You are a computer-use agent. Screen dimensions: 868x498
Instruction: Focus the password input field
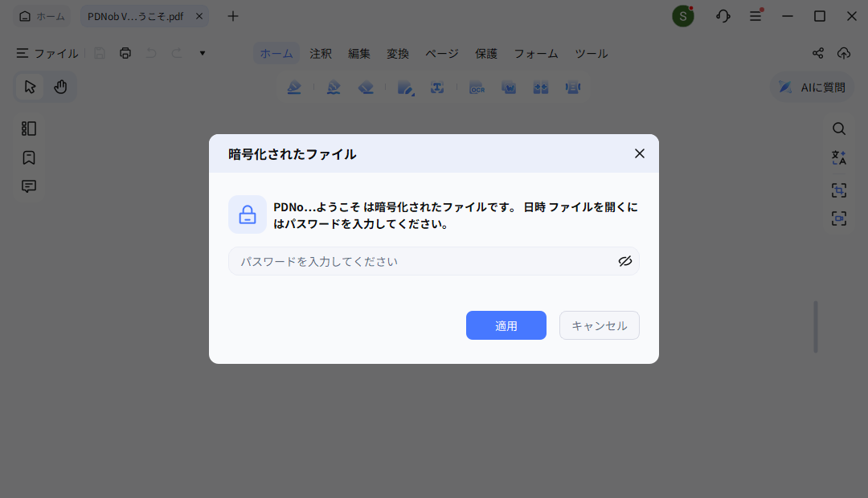pos(433,261)
